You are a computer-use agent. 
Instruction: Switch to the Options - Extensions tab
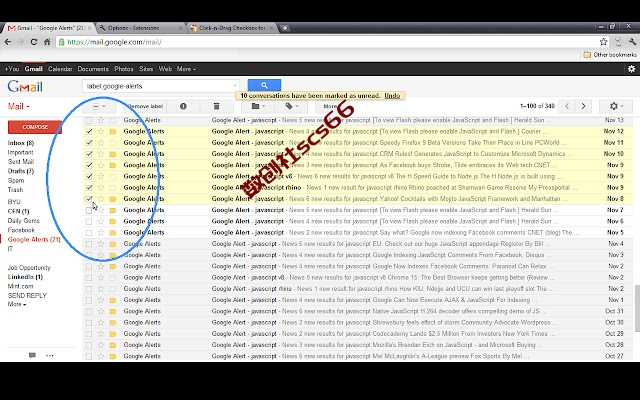pos(141,28)
